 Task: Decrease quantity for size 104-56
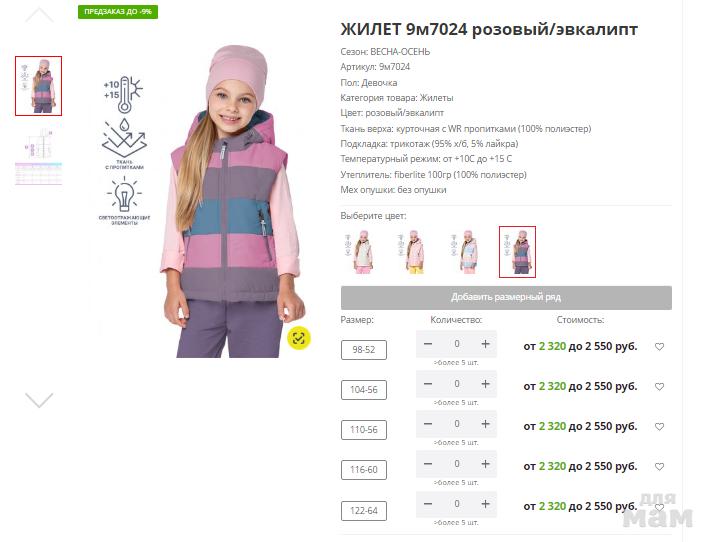(x=428, y=384)
